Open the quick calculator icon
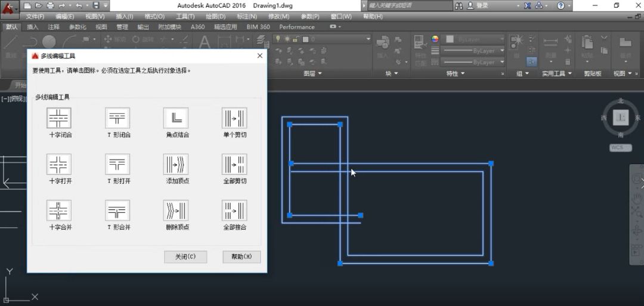Image resolution: width=644 pixels, height=306 pixels. pyautogui.click(x=568, y=62)
